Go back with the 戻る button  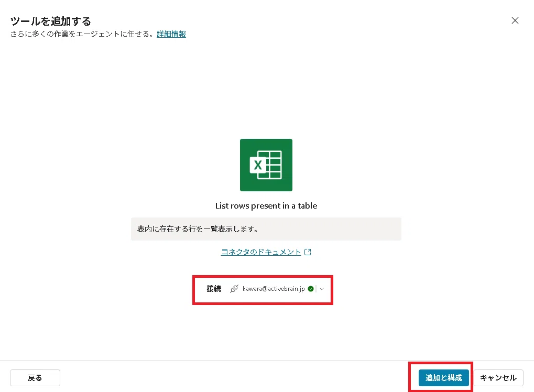(35, 378)
